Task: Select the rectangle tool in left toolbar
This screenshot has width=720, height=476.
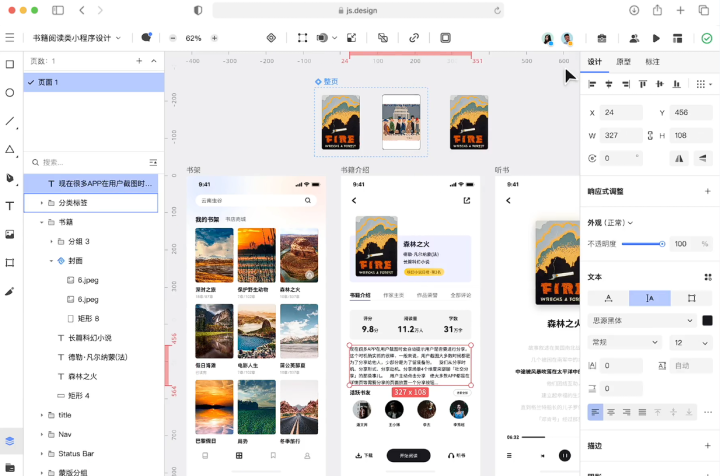Action: [x=10, y=64]
